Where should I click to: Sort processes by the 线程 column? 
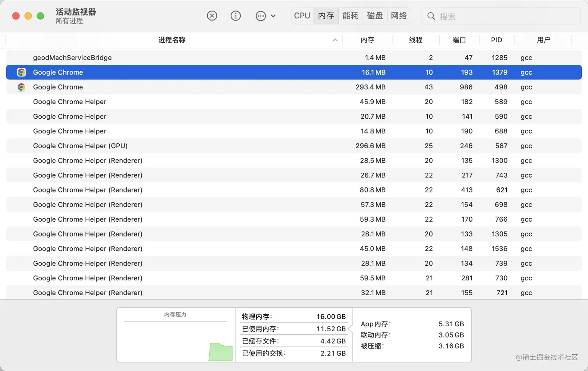coord(416,40)
